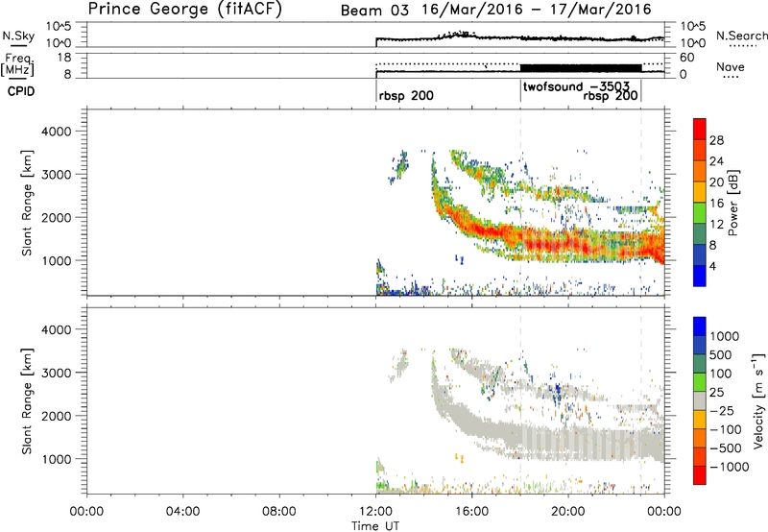Click the '20:00' time tick label

(x=567, y=512)
